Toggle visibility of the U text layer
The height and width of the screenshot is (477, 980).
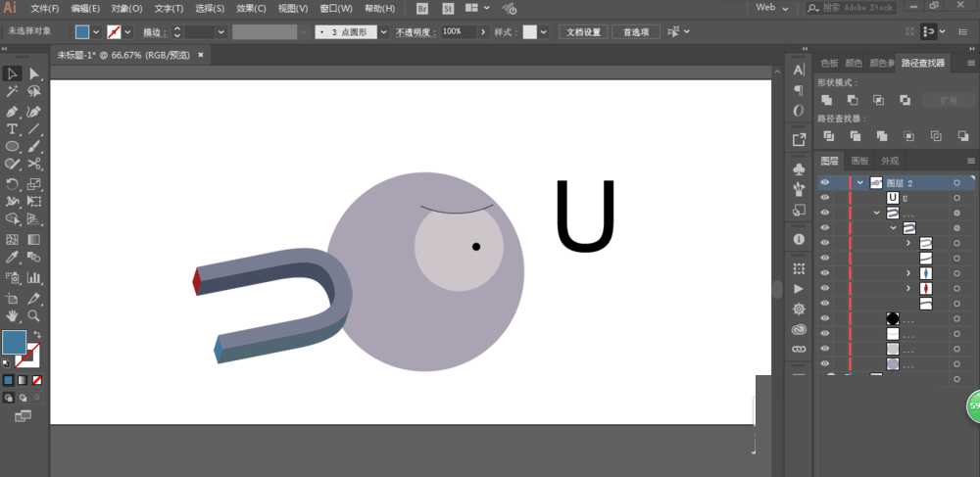point(824,198)
